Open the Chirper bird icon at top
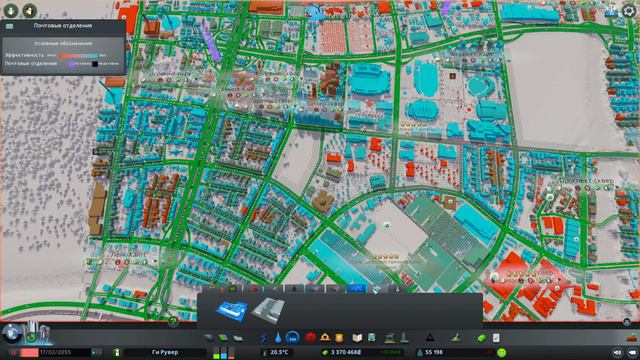 [315, 12]
